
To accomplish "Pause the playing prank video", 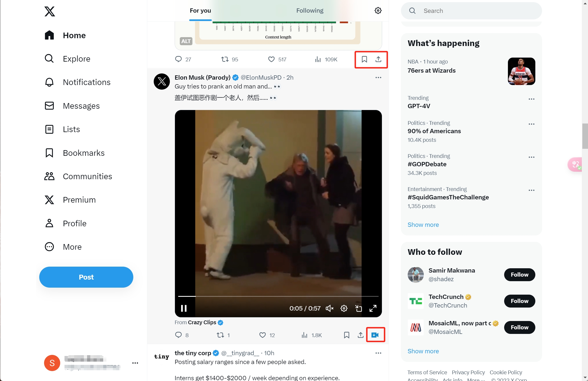I will click(x=184, y=308).
